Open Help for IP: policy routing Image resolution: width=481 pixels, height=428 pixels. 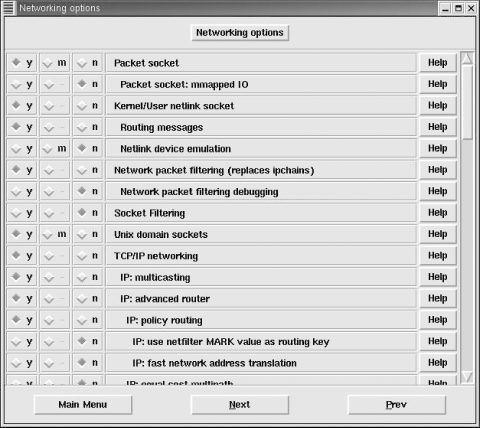tap(438, 320)
